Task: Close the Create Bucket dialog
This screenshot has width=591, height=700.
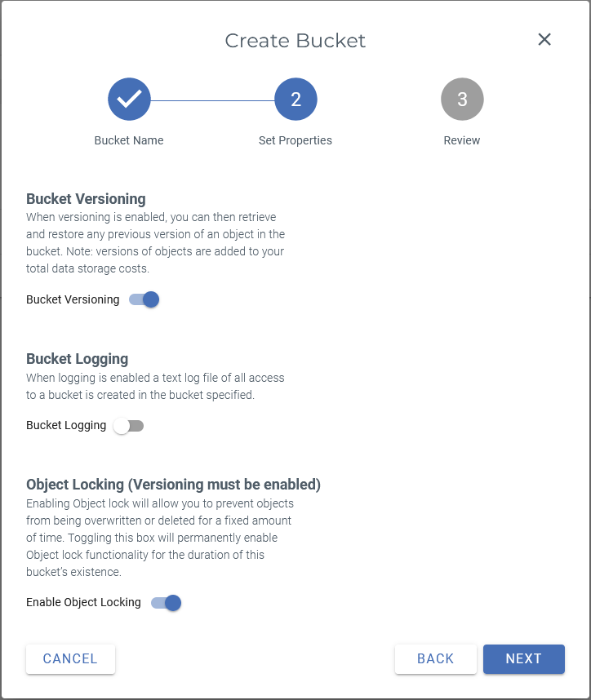Action: point(544,40)
